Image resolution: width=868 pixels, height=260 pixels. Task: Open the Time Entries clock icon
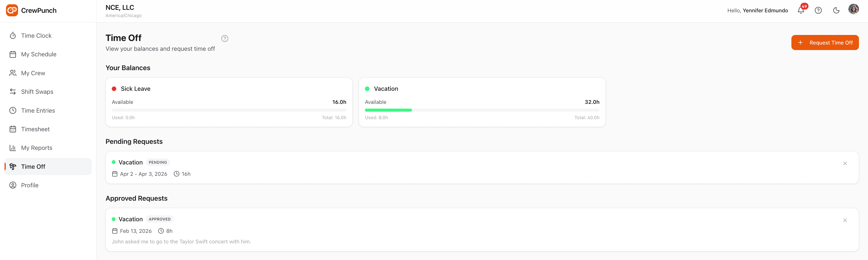[13, 110]
